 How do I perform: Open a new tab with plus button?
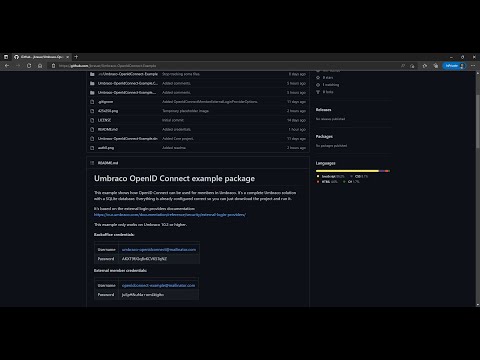[x=76, y=57]
